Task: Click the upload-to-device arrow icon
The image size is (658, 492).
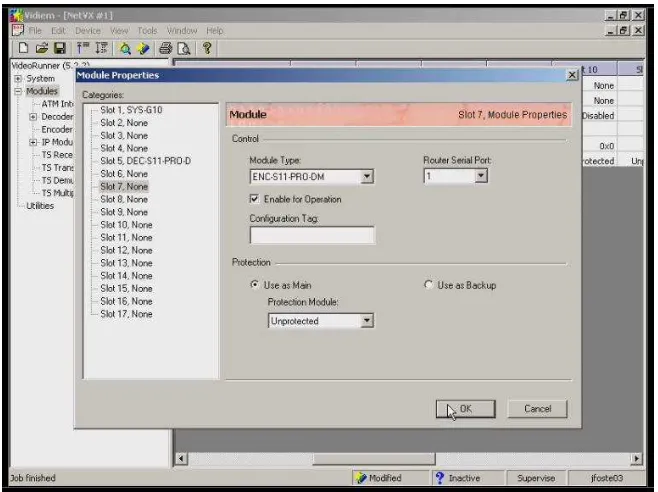Action: pos(83,48)
